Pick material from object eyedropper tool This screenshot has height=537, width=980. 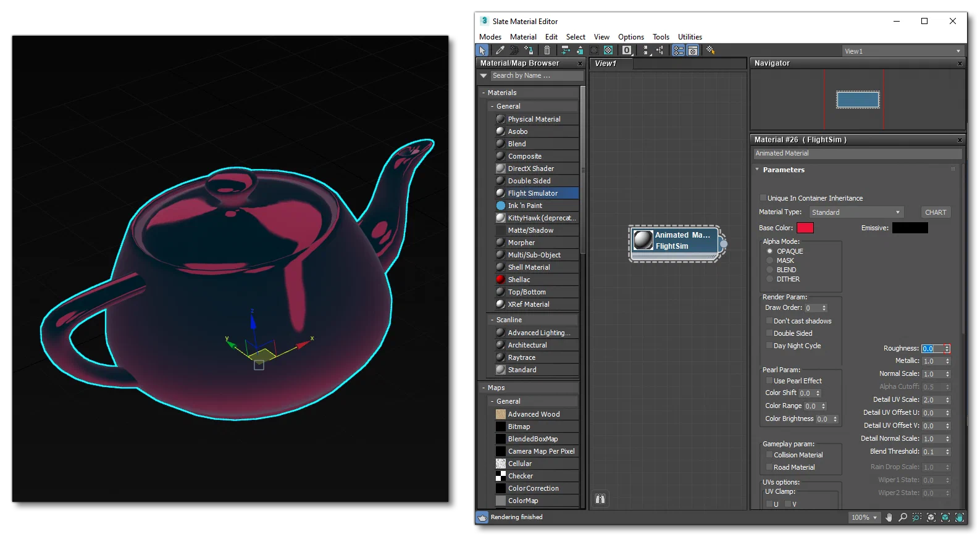tap(500, 51)
